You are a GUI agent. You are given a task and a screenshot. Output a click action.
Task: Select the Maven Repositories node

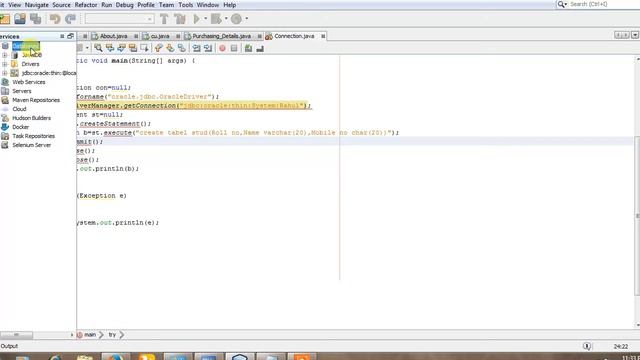(36, 100)
